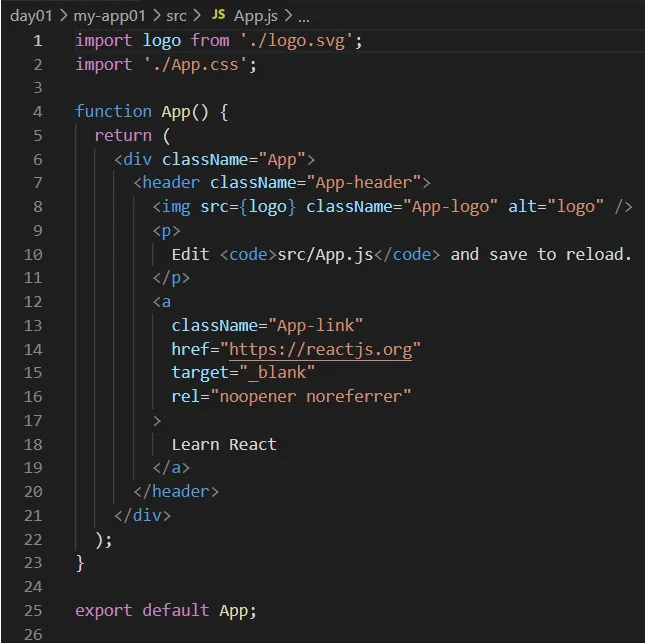The width and height of the screenshot is (649, 643).
Task: Click the target="_blank" attribute
Action: coord(243,373)
